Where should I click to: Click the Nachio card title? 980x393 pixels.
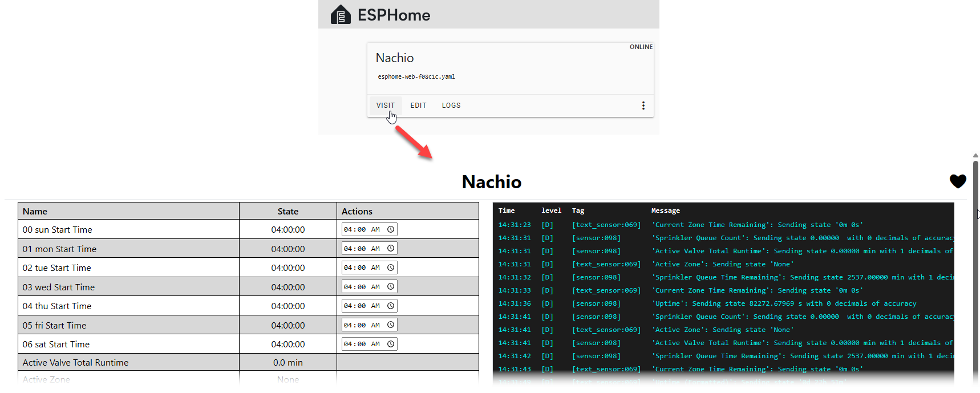tap(395, 58)
